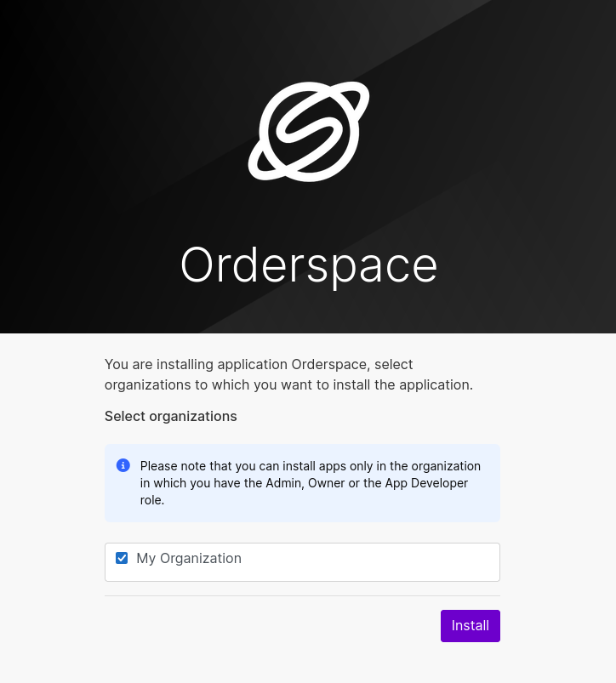The height and width of the screenshot is (683, 616).
Task: Click the Orderspace planet logo
Action: 309,131
